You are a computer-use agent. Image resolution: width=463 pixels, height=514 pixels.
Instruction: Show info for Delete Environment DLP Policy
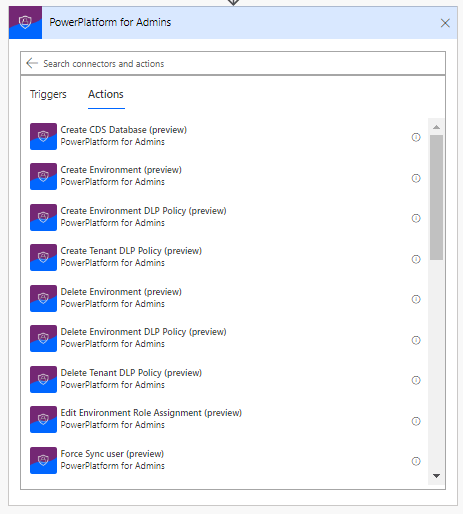coord(416,340)
